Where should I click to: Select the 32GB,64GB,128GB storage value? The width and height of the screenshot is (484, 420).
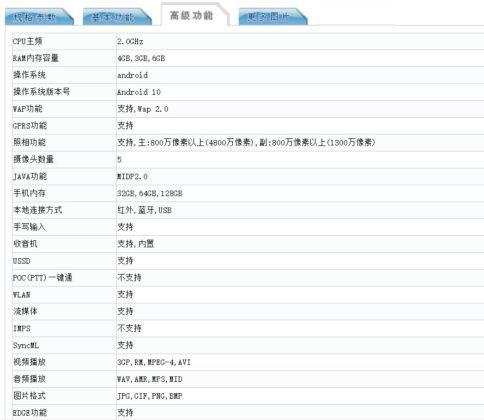click(x=150, y=193)
